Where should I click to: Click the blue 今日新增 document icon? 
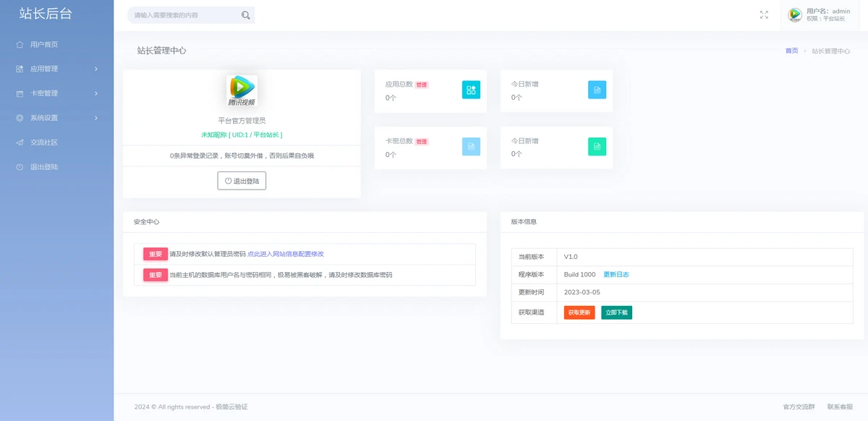coord(597,90)
